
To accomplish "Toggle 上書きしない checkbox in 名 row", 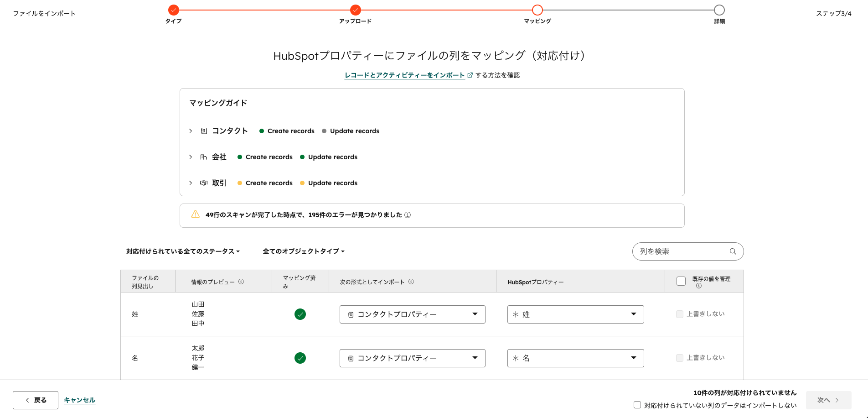I will (680, 358).
